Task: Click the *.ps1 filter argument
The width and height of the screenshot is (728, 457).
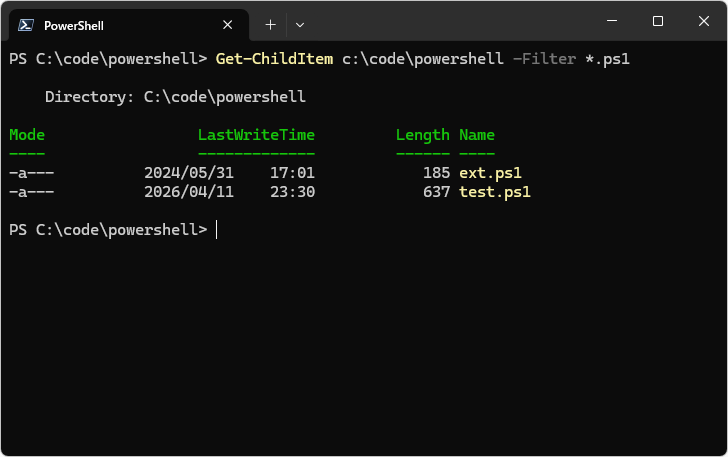Action: point(607,59)
